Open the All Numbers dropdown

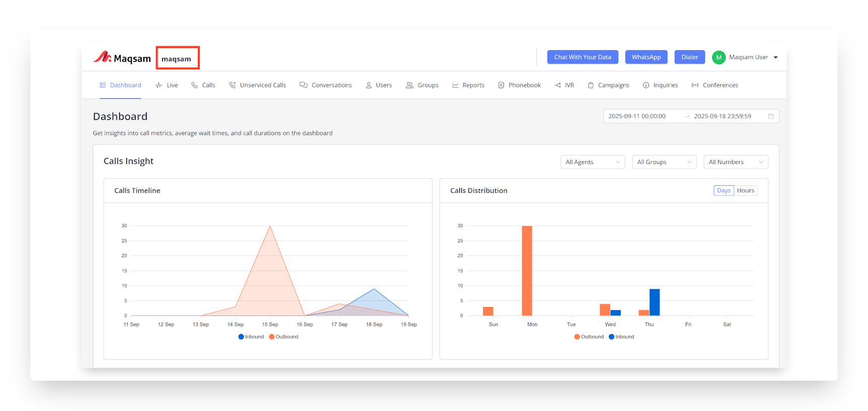click(x=735, y=162)
